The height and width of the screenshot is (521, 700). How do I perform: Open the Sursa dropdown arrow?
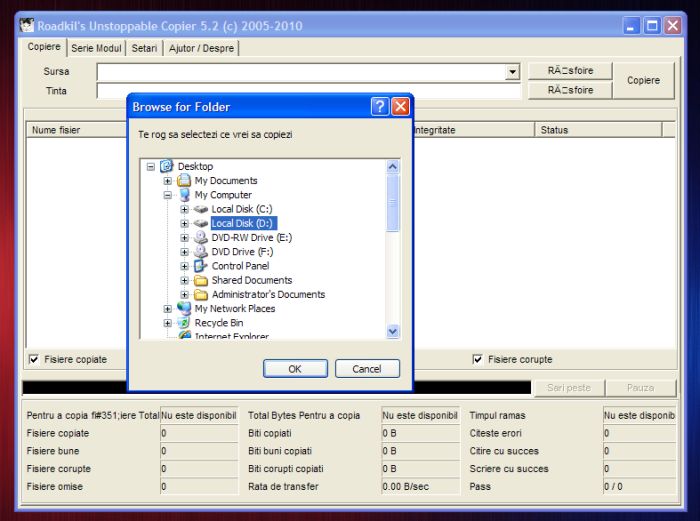click(x=512, y=72)
